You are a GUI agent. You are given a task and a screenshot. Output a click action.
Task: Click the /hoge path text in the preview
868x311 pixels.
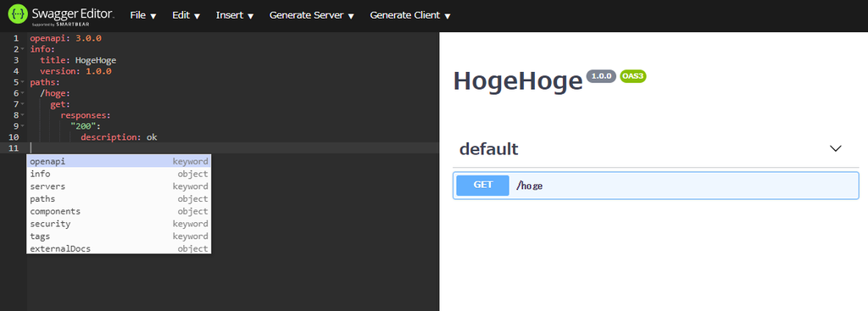pyautogui.click(x=529, y=186)
